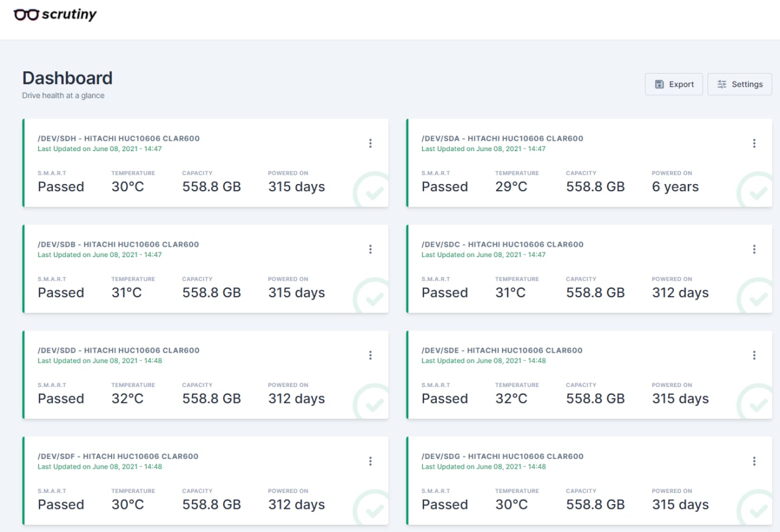
Task: Open the /DEV/SDB - HITACHI drive title
Action: coord(118,244)
